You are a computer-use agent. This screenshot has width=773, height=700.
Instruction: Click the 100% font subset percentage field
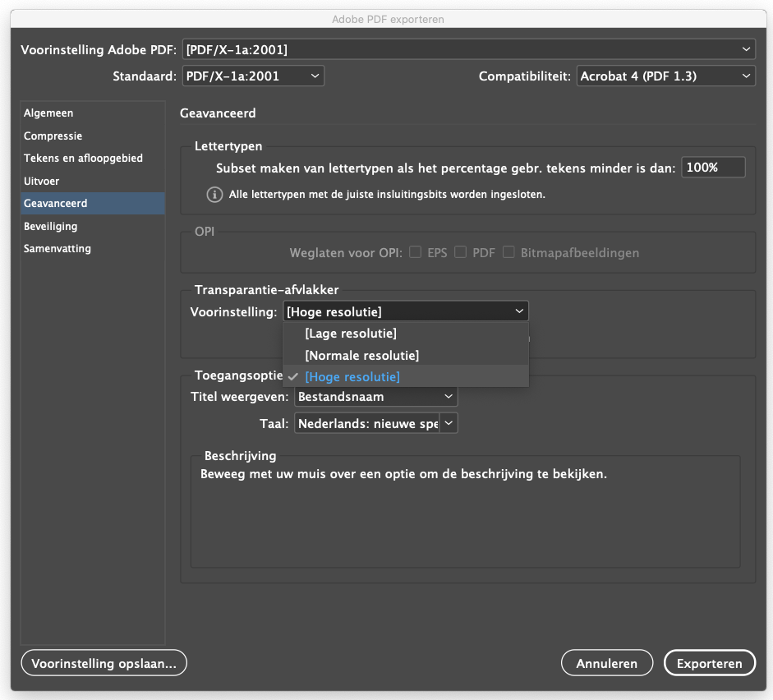click(x=713, y=168)
